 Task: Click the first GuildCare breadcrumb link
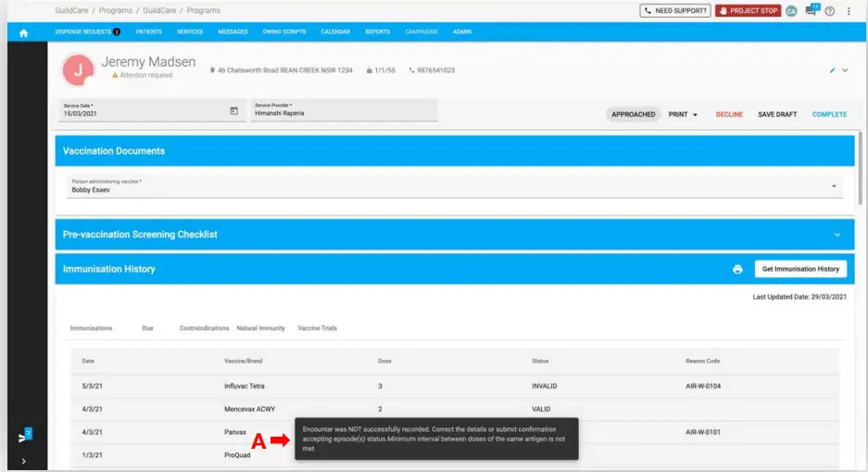click(x=71, y=10)
